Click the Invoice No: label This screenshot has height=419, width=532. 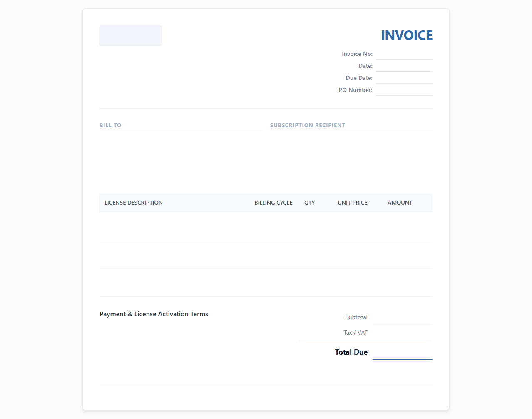pos(357,54)
